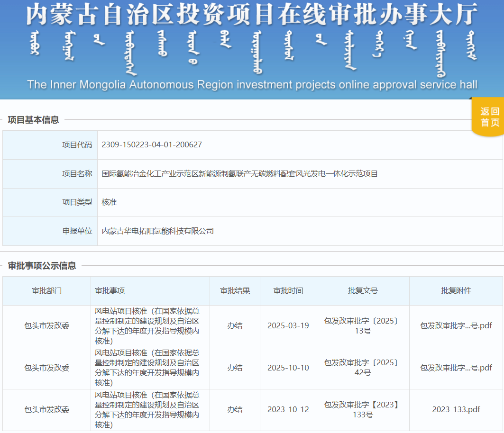Click the 返回首页 orange button
Image resolution: width=504 pixels, height=433 pixels.
point(489,117)
